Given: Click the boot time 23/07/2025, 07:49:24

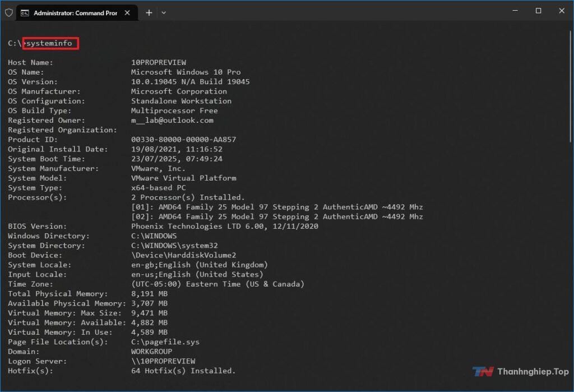Looking at the screenshot, I should pos(177,159).
